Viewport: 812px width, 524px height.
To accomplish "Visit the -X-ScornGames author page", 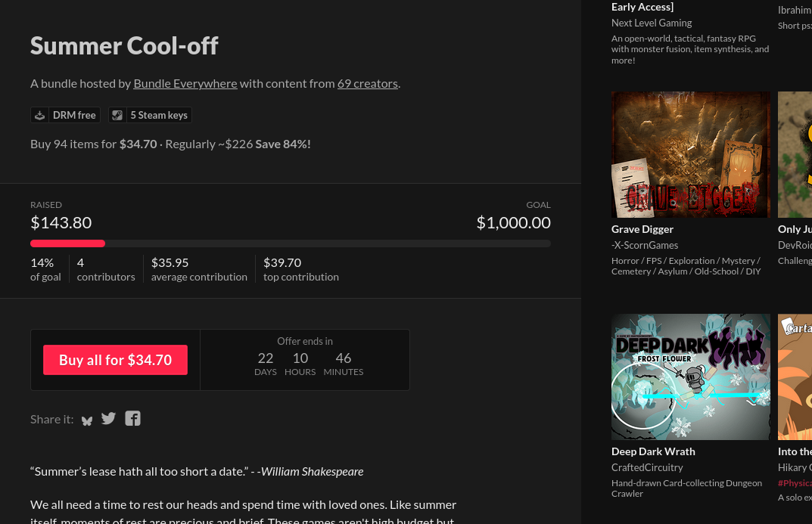I will (x=645, y=245).
